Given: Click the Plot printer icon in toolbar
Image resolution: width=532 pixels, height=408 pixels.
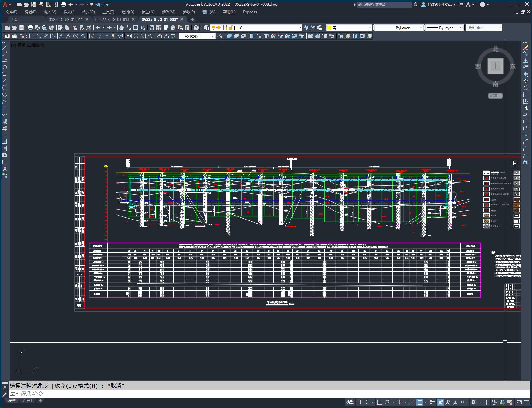Looking at the screenshot, I should 30,28.
